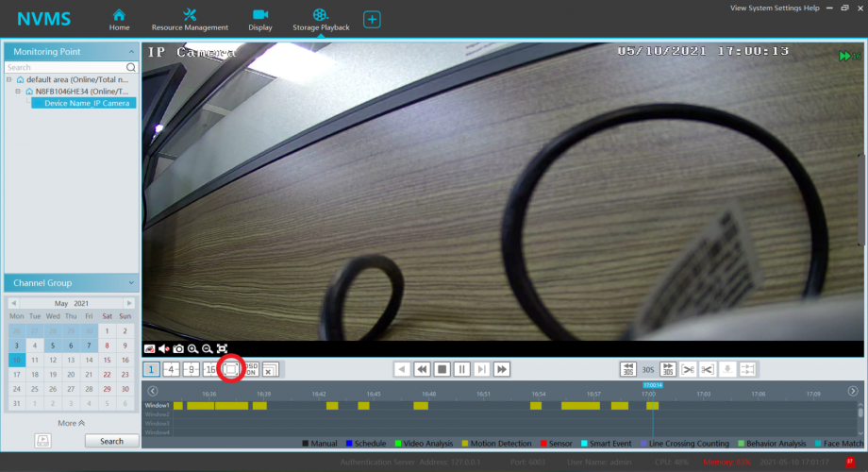The width and height of the screenshot is (868, 472).
Task: Toggle the OSD ON button
Action: click(251, 369)
